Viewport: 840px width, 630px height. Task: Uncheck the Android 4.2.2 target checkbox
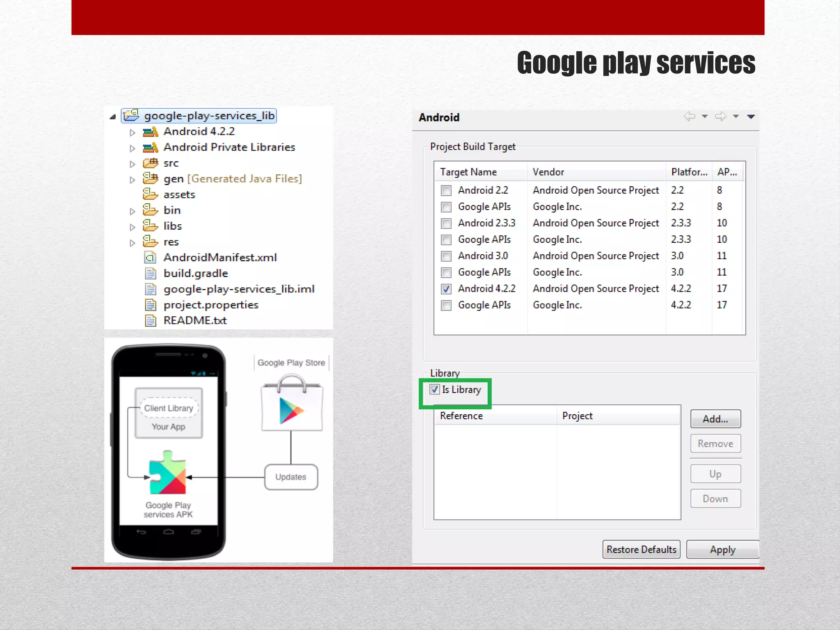pyautogui.click(x=446, y=289)
